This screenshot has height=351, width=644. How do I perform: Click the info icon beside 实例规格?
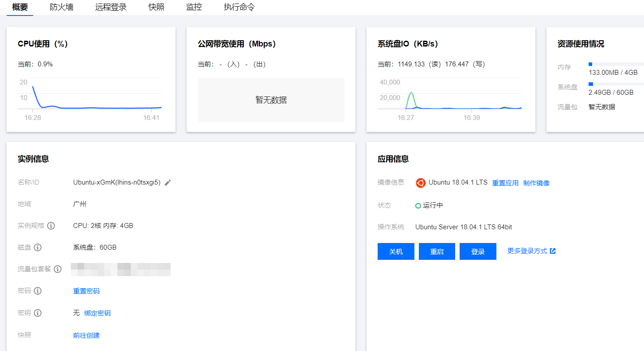pyautogui.click(x=51, y=226)
